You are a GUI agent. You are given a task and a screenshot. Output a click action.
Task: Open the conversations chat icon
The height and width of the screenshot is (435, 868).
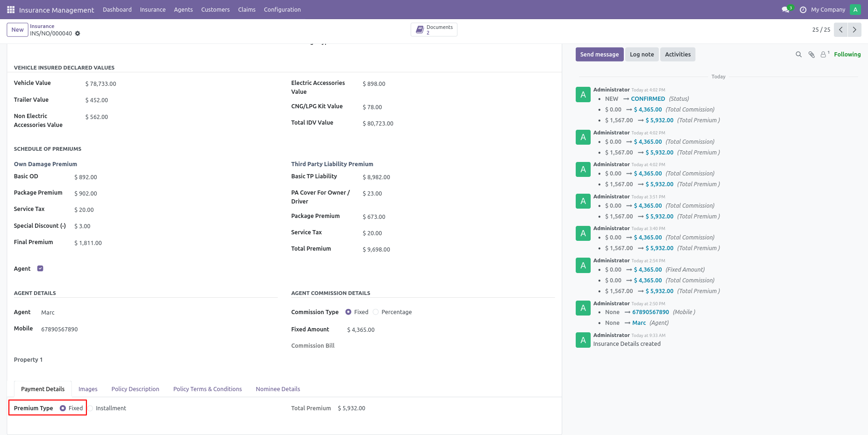click(x=786, y=9)
